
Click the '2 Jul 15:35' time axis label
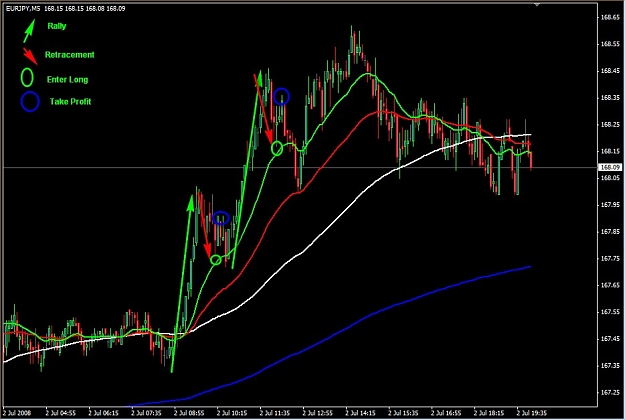click(x=403, y=413)
